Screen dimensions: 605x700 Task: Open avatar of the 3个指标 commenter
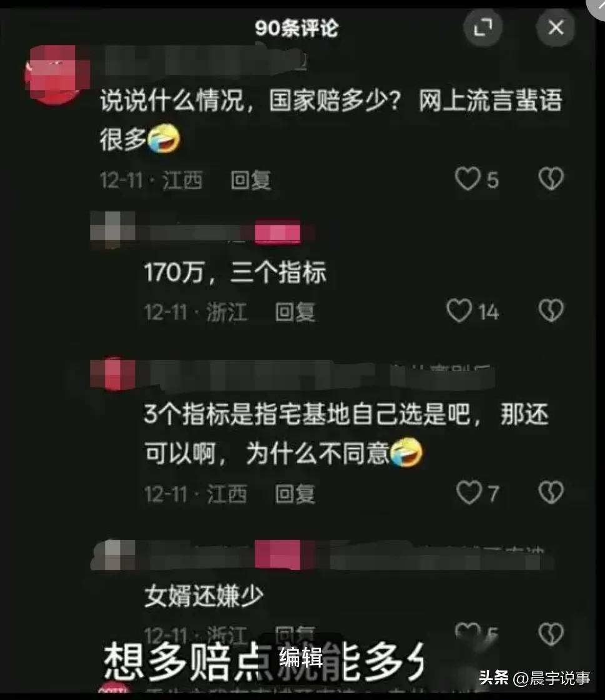pyautogui.click(x=112, y=374)
